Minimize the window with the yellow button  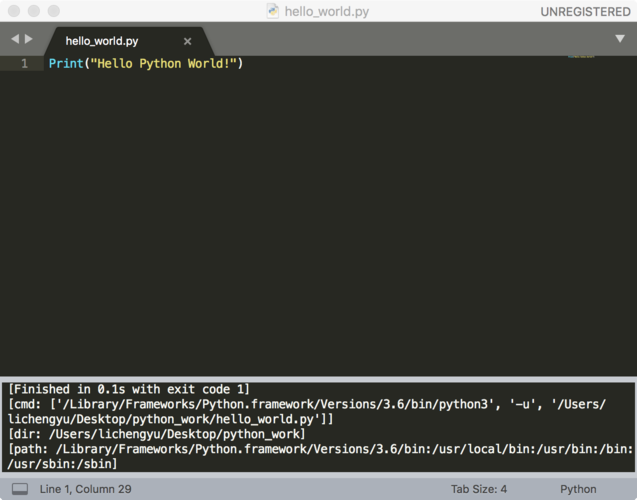tap(33, 10)
